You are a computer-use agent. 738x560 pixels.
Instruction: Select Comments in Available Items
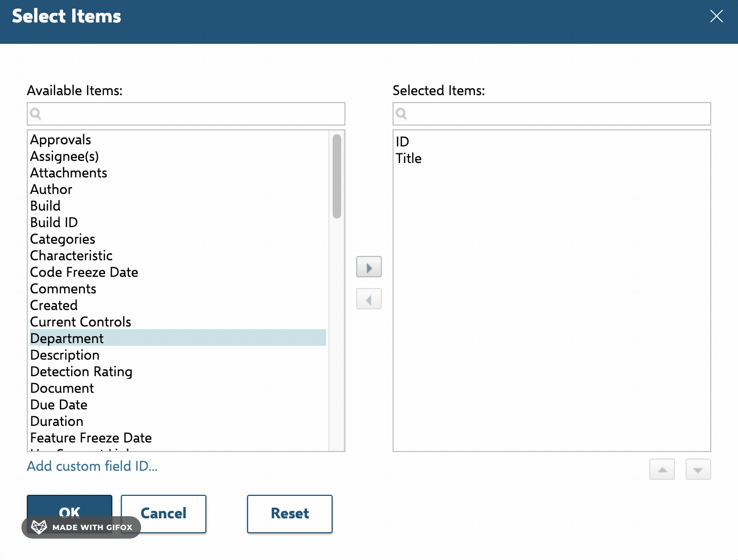click(178, 289)
